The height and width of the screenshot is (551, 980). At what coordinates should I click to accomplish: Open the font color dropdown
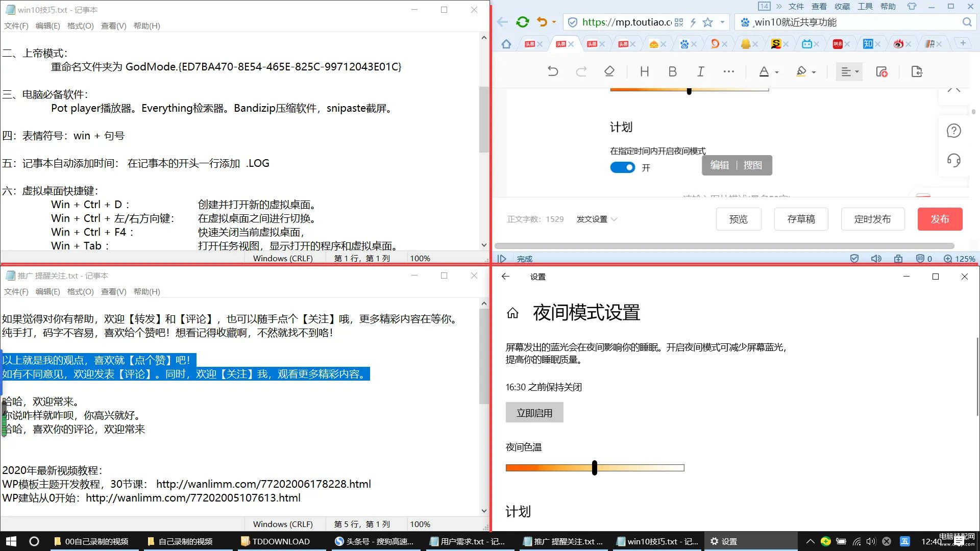click(768, 71)
